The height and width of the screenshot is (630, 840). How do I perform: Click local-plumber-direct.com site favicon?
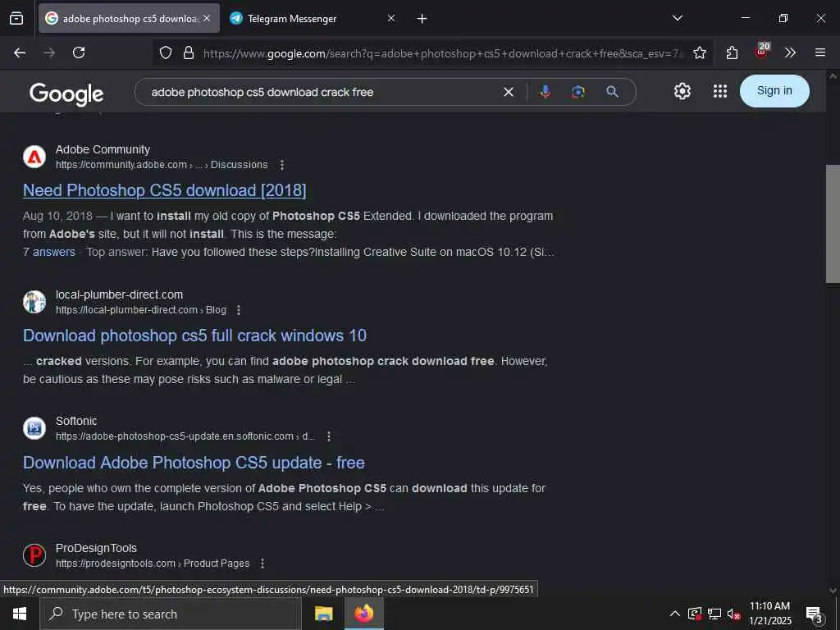tap(34, 302)
